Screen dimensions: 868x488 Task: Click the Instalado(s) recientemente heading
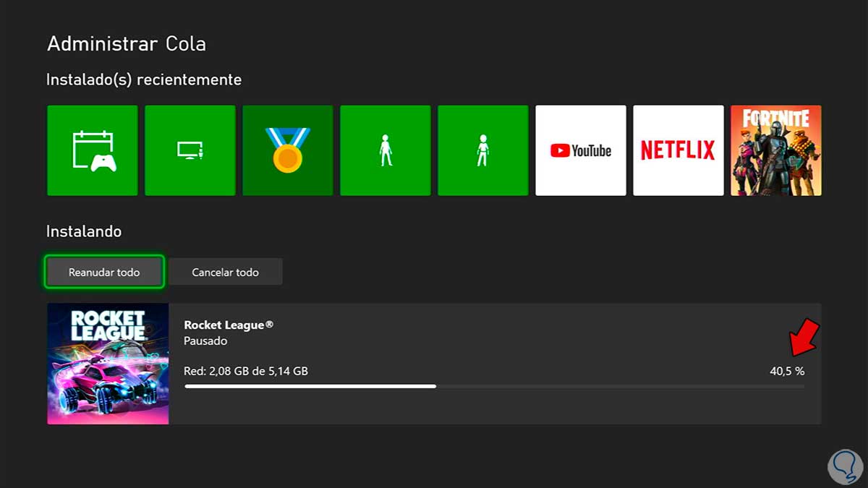144,80
